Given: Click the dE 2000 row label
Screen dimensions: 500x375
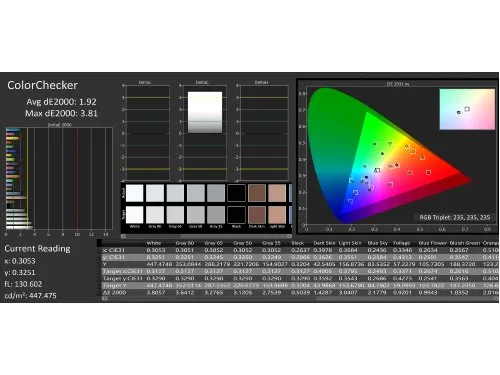Looking at the screenshot, I should pos(114,292).
